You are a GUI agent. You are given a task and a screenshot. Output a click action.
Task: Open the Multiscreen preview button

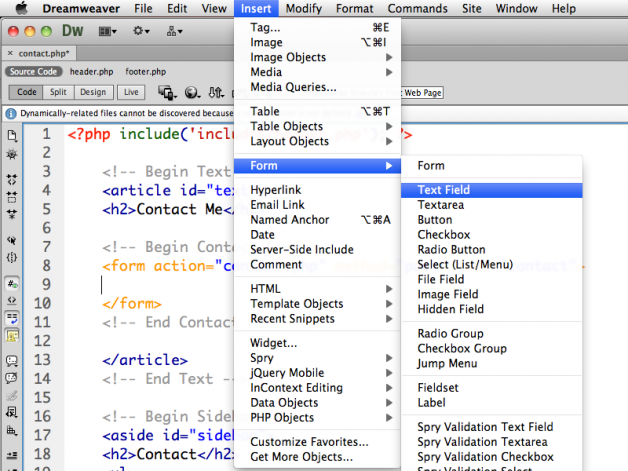click(167, 93)
